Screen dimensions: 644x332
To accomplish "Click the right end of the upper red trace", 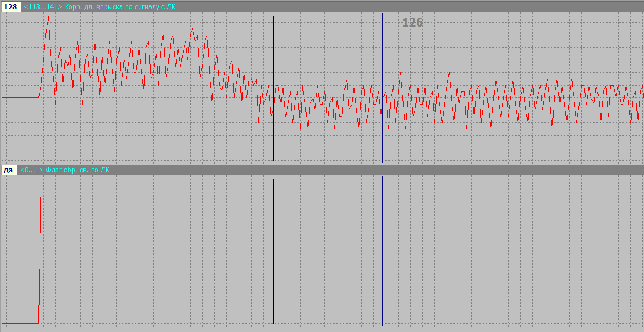I will pos(642,87).
